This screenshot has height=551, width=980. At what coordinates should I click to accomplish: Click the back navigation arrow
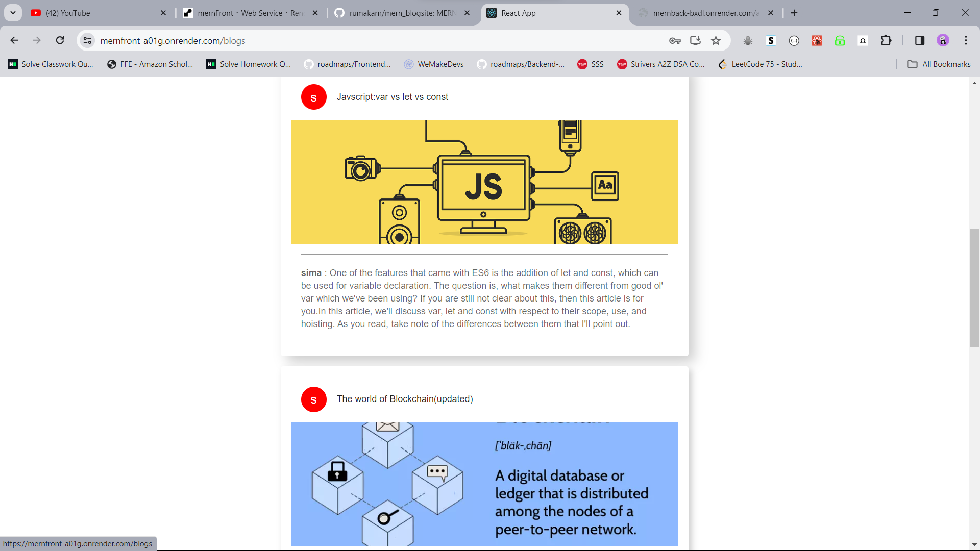tap(14, 40)
